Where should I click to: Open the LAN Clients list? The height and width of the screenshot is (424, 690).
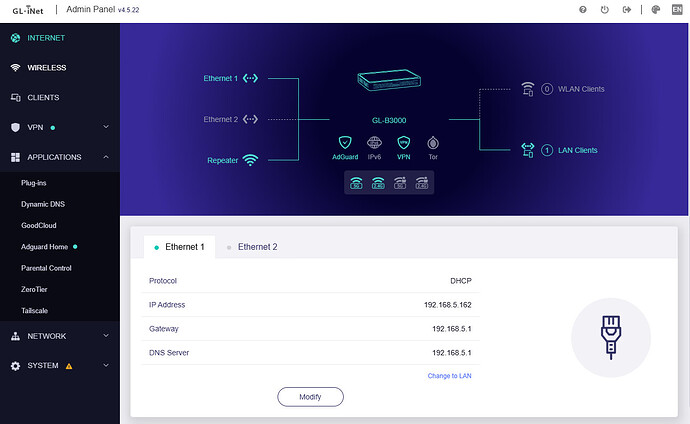572,150
